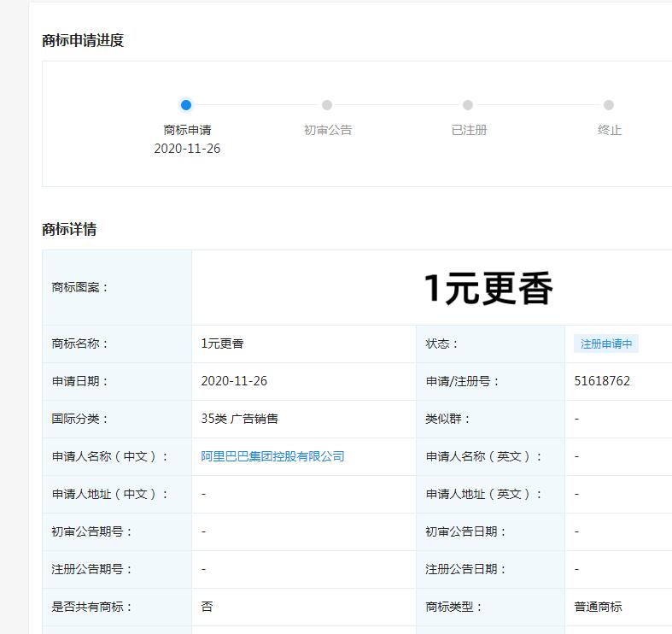Select the 商标详情 section heading
Viewport: 672px width, 634px height.
point(69,229)
